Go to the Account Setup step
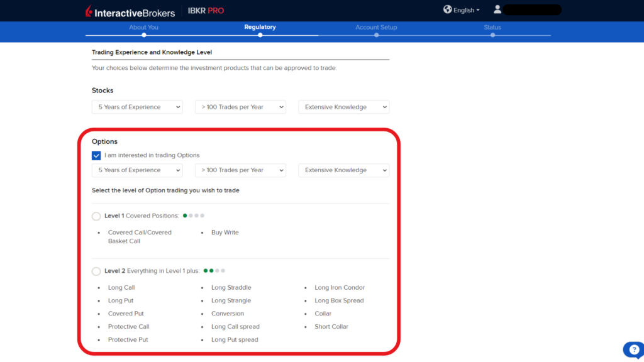 pos(376,28)
